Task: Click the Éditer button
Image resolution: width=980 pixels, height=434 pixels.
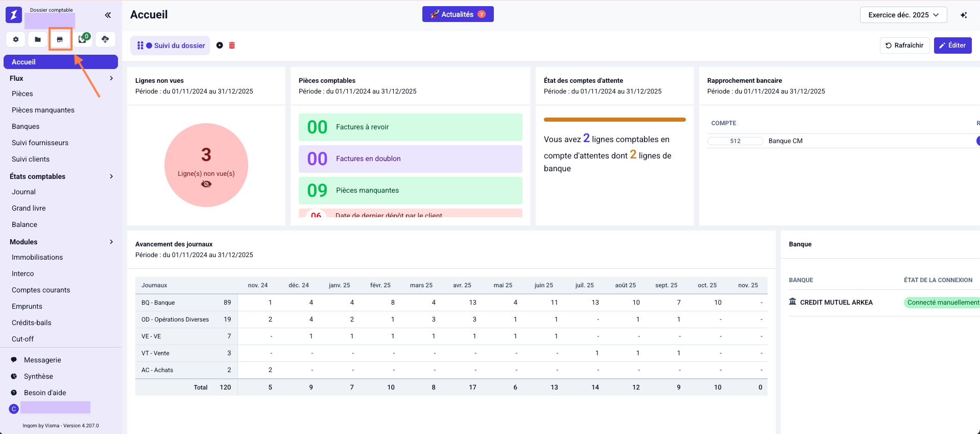Action: [952, 45]
